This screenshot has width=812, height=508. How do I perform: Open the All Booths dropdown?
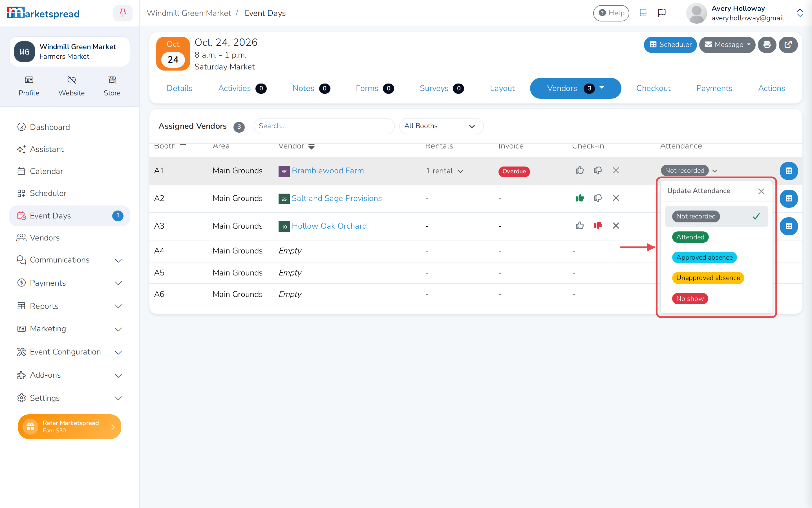point(441,126)
